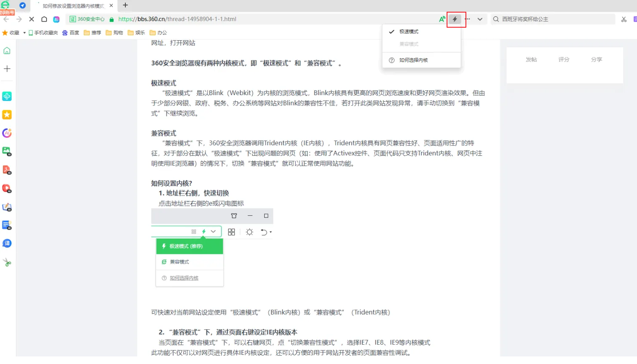Viewport: 637px width, 364px height.
Task: Expand the 收藏 dropdown arrow
Action: 24,33
